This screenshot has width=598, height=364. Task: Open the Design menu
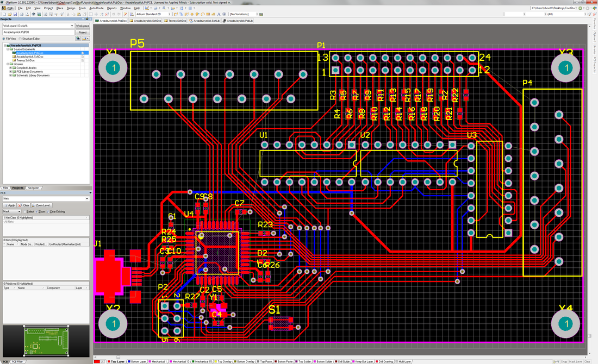[71, 8]
